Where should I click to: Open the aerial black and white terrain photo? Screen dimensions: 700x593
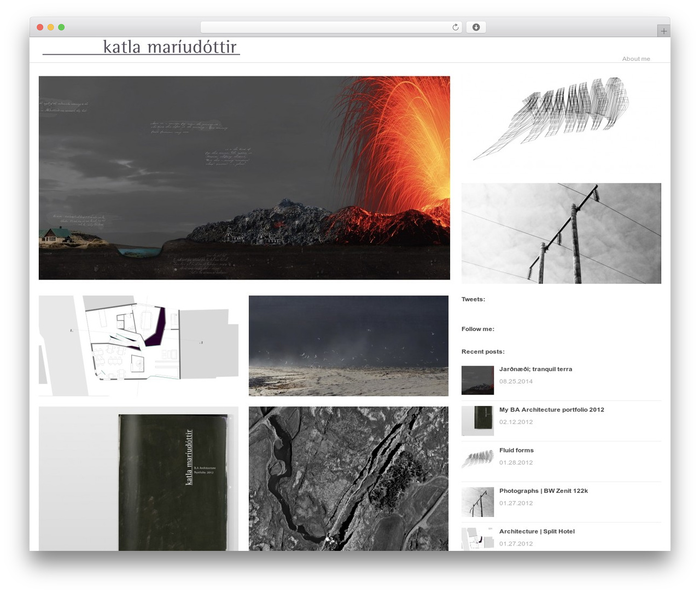point(348,479)
